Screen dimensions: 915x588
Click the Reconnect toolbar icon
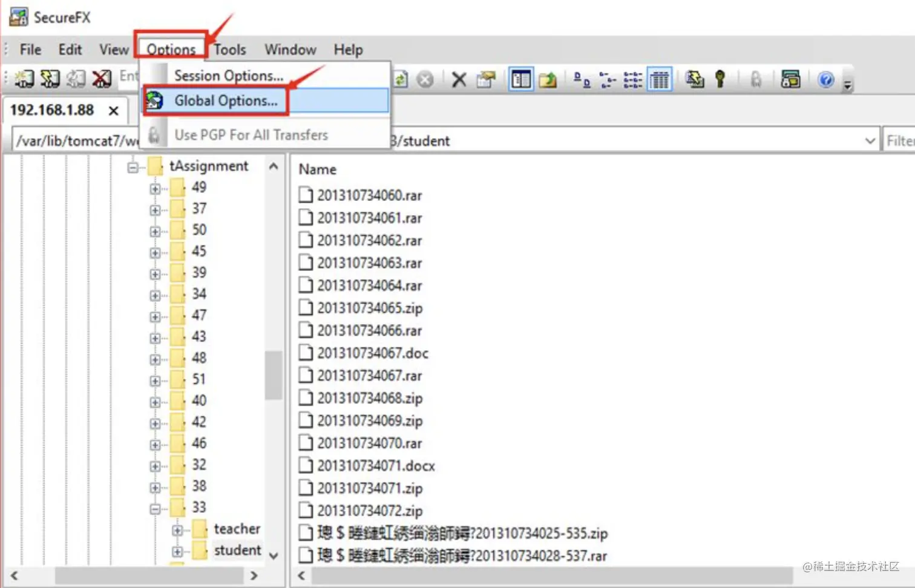tap(76, 79)
